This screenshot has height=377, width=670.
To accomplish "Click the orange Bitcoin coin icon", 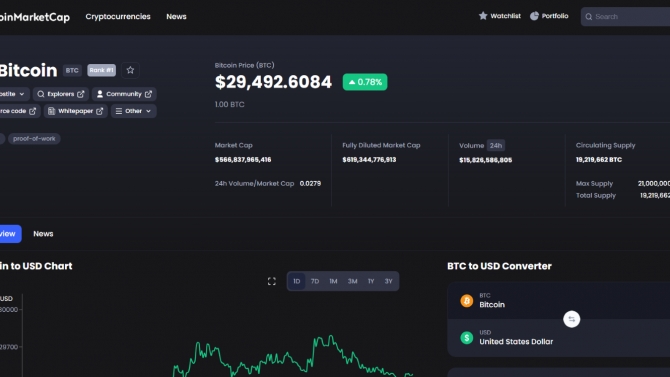I will (467, 300).
